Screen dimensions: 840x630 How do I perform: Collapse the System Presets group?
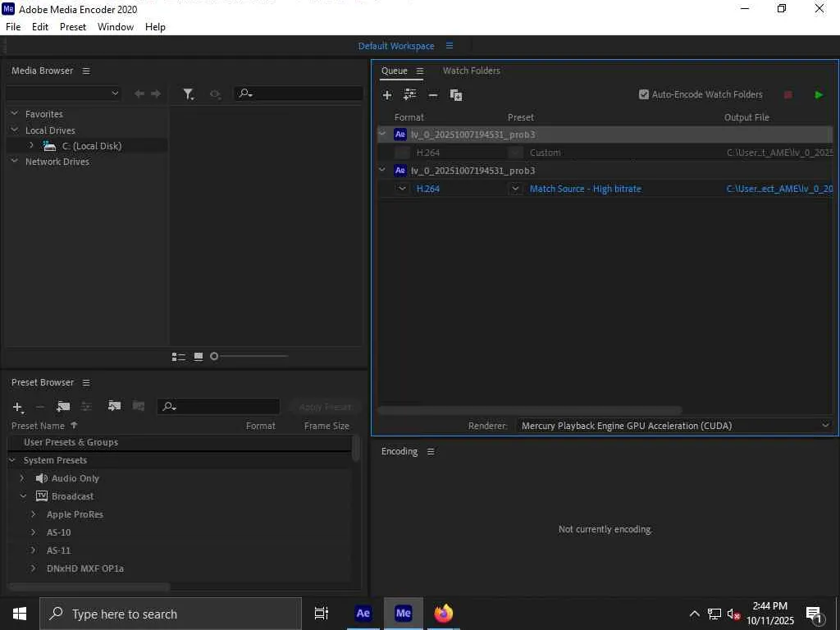tap(12, 460)
